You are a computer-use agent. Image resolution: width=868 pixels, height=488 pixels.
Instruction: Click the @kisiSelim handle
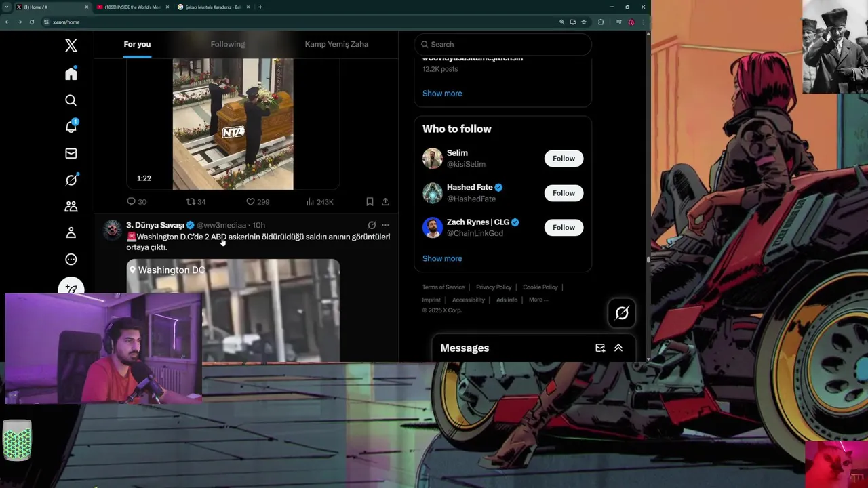466,164
